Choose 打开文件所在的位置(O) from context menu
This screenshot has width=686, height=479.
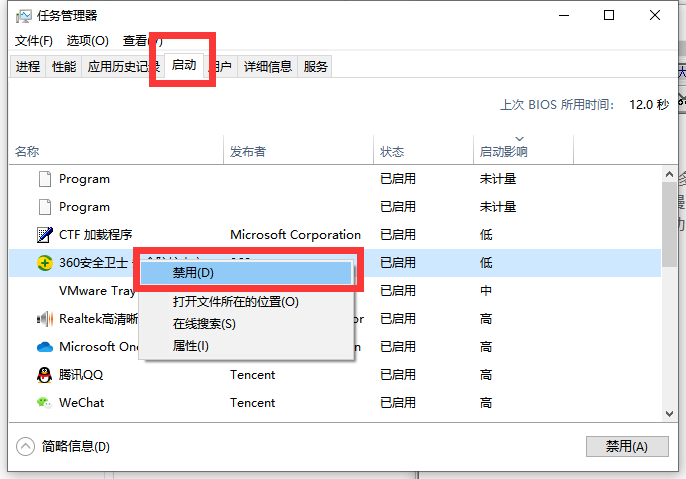[x=235, y=302]
